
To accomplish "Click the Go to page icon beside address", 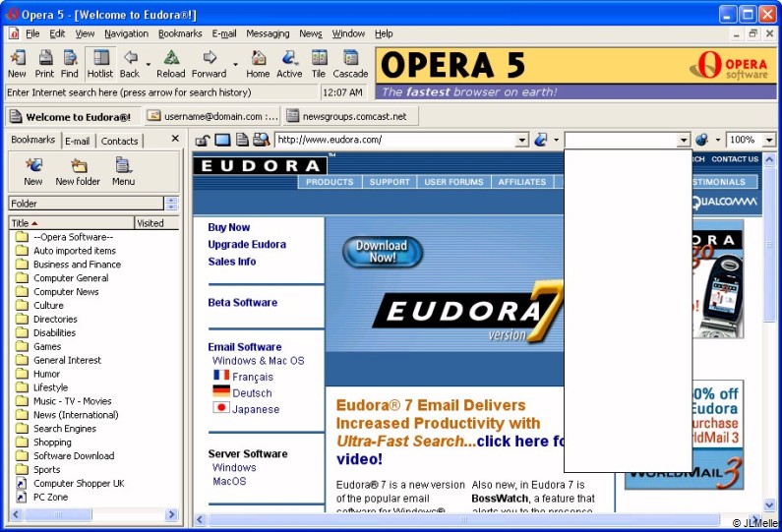I will [x=541, y=140].
